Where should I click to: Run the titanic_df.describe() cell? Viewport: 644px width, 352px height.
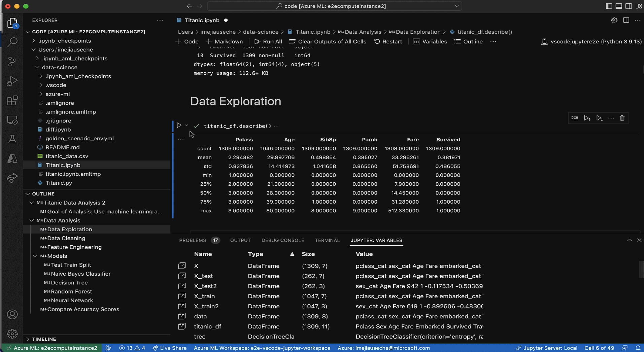[x=179, y=126]
